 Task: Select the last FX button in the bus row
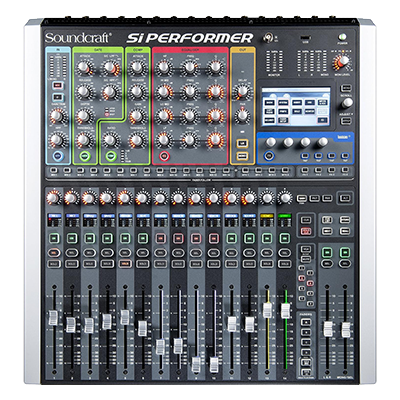coord(344,171)
